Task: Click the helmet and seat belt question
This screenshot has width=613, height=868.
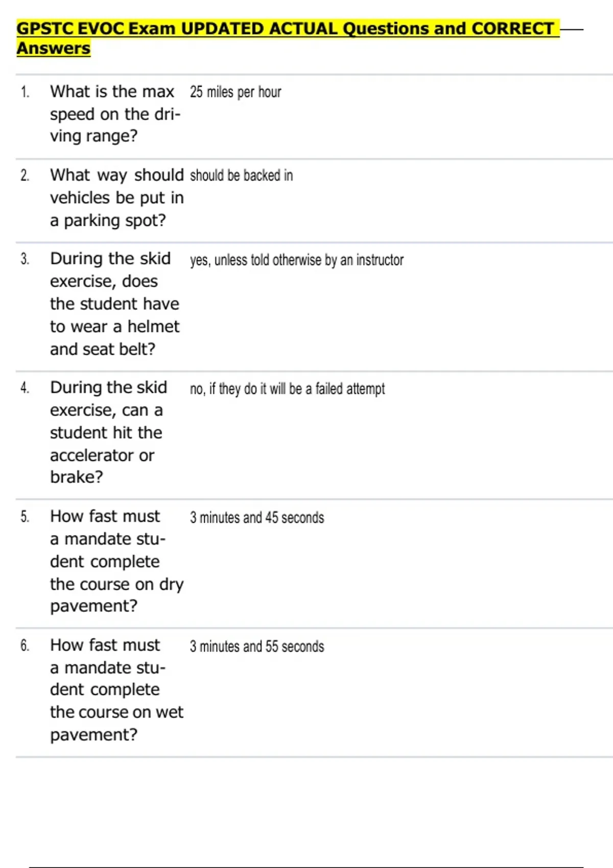Action: coord(114,304)
